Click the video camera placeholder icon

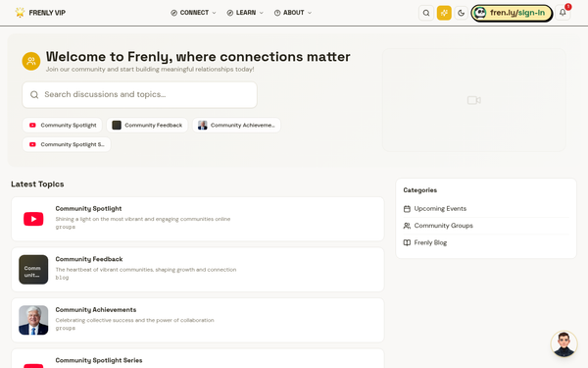474,100
